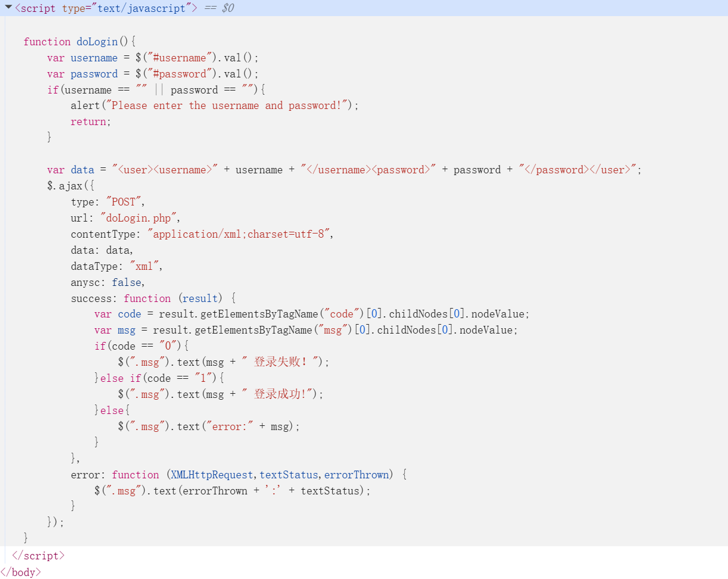The width and height of the screenshot is (728, 579).
Task: Click the if(code == "0") line
Action: click(141, 346)
